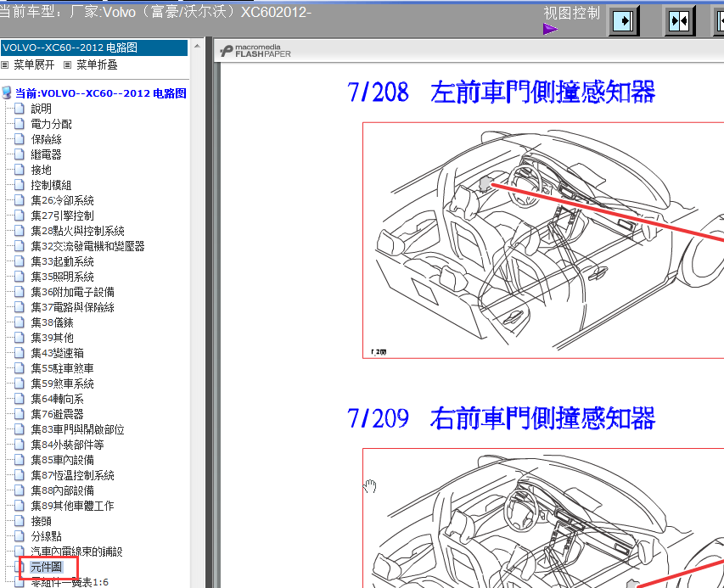Click 菜单展开 to expand the menu
Image resolution: width=724 pixels, height=588 pixels.
(34, 64)
